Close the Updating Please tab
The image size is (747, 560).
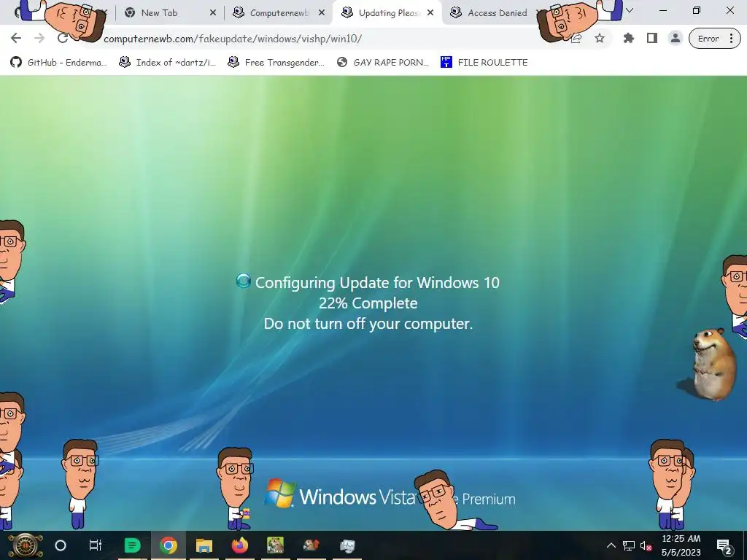430,13
